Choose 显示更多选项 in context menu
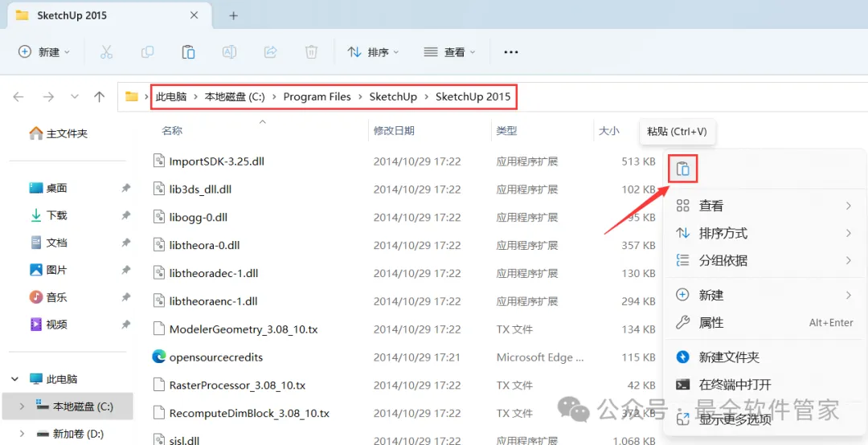The image size is (868, 445). pos(764,419)
